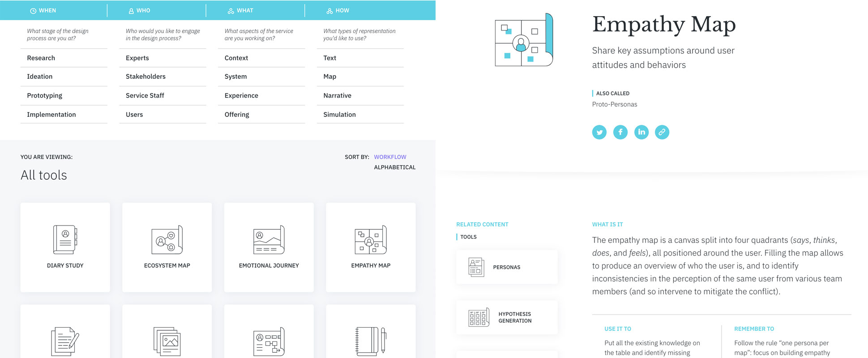Enable the Narrative representation filter
This screenshot has height=358, width=868.
pos(337,96)
